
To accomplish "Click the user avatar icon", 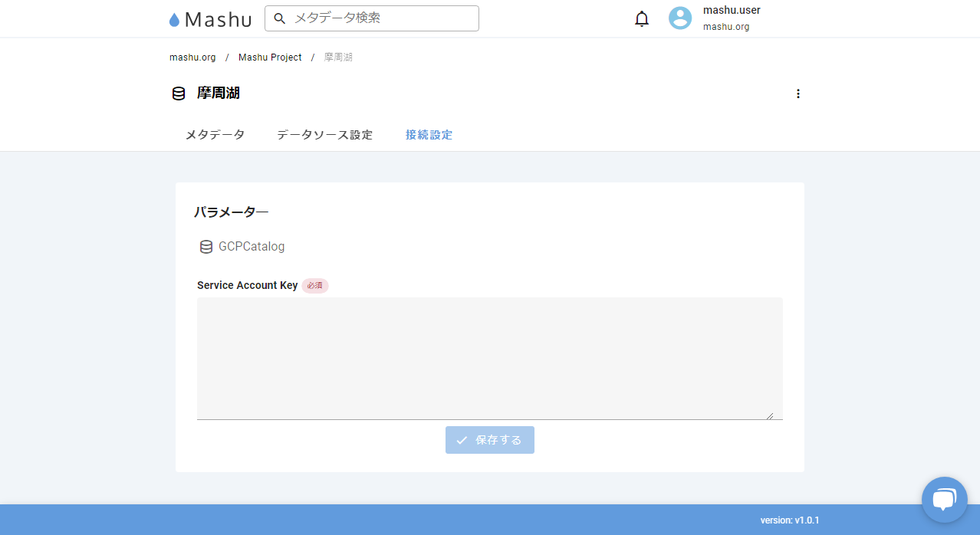I will click(x=680, y=18).
